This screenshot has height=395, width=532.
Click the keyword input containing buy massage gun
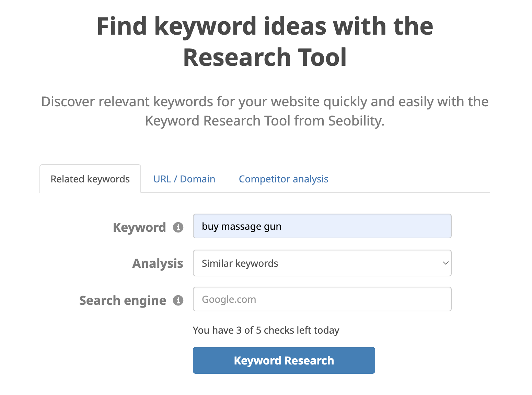[322, 226]
